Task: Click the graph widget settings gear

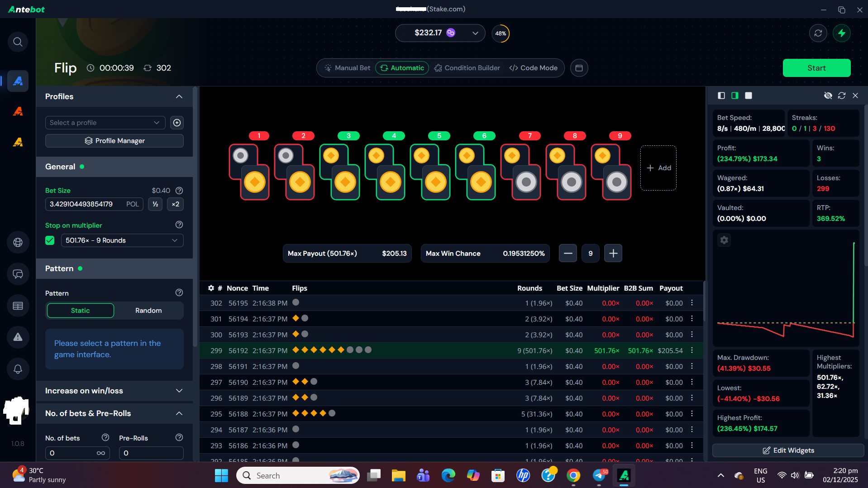Action: click(x=724, y=240)
